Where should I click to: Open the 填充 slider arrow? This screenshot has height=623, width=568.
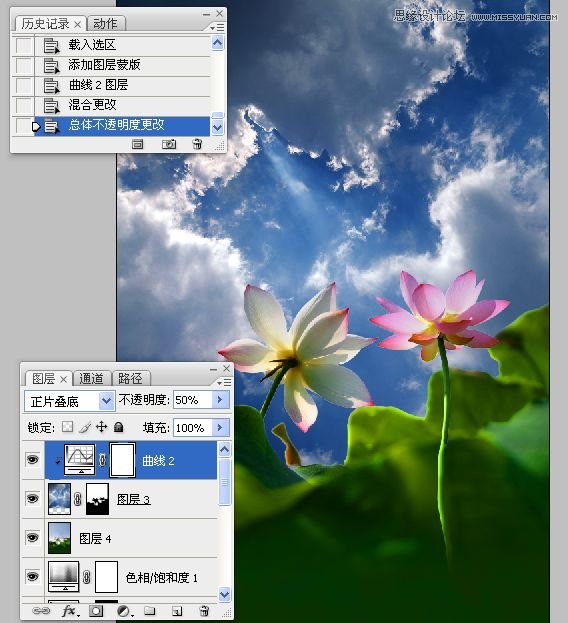point(220,428)
